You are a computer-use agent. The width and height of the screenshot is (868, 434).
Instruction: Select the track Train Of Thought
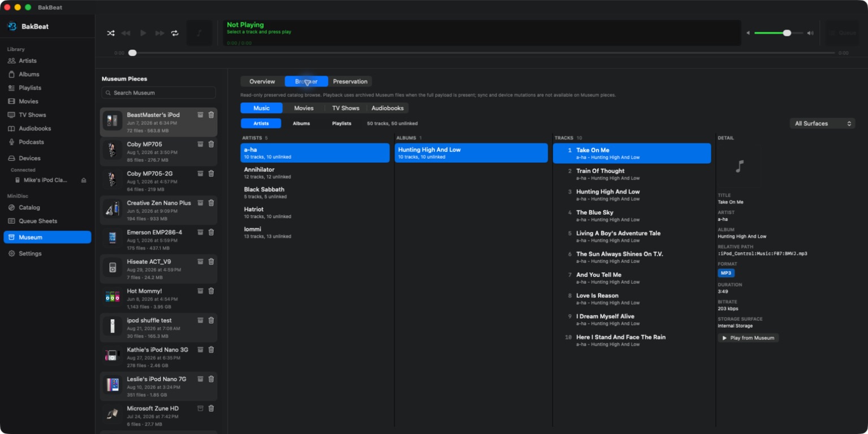632,174
